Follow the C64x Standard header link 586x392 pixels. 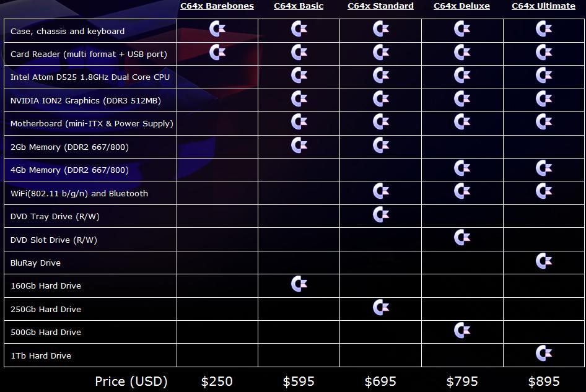click(380, 6)
